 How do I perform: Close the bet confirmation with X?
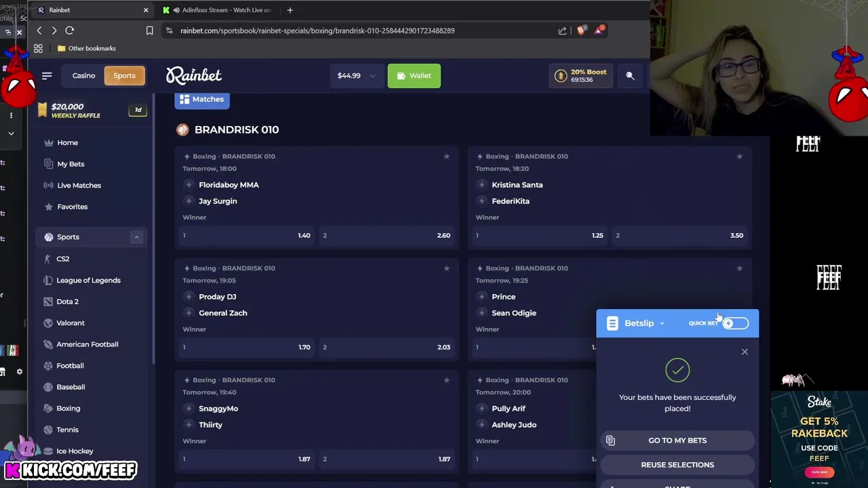(x=745, y=352)
